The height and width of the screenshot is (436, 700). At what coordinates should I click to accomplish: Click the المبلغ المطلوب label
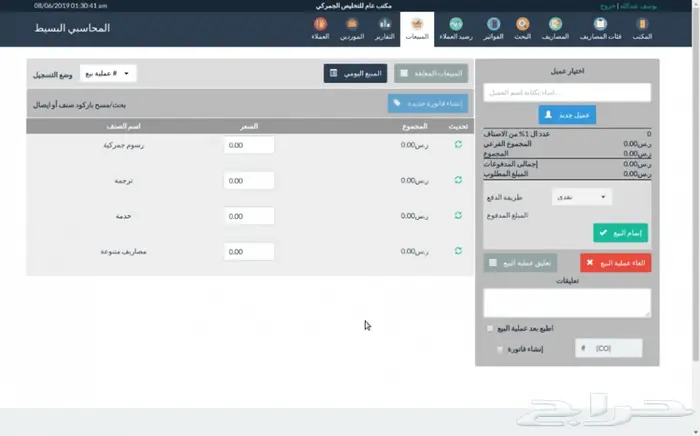[x=506, y=174]
